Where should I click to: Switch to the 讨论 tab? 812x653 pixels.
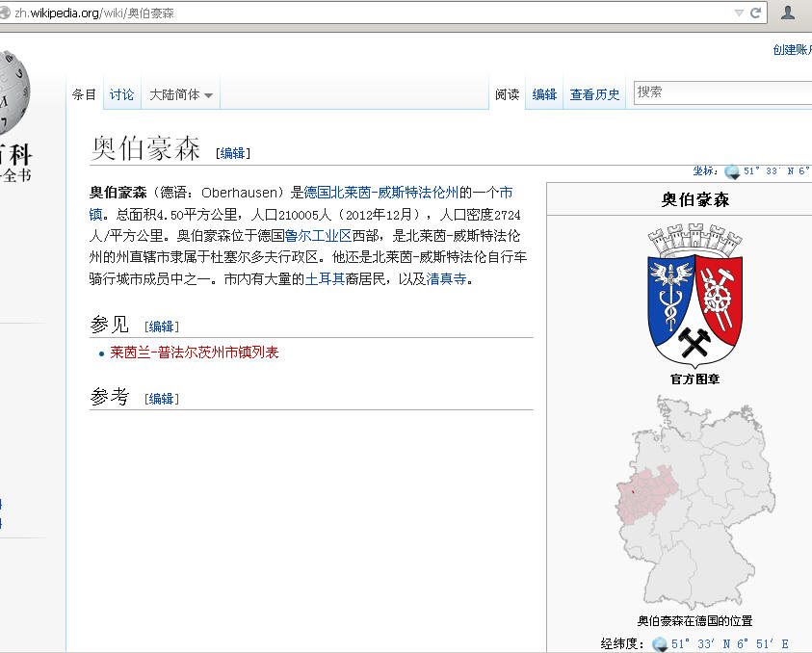click(x=121, y=94)
